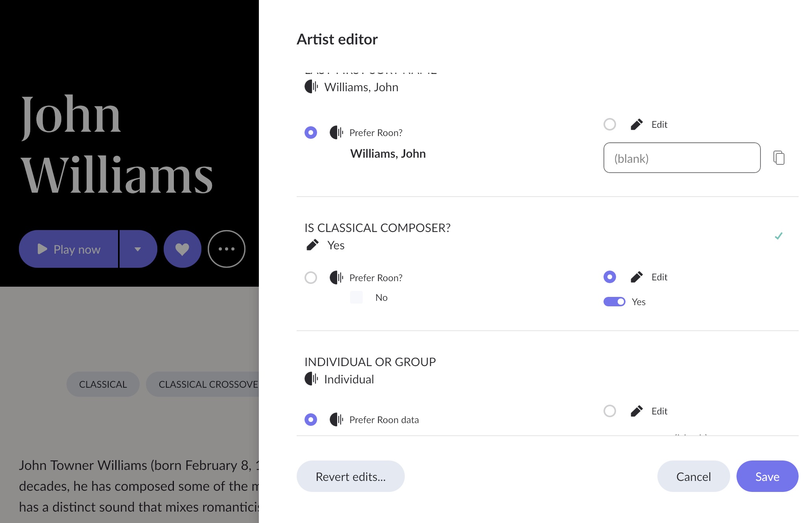The width and height of the screenshot is (812, 523).
Task: Click the pencil icon in the Individual or Group Edit option
Action: point(637,411)
